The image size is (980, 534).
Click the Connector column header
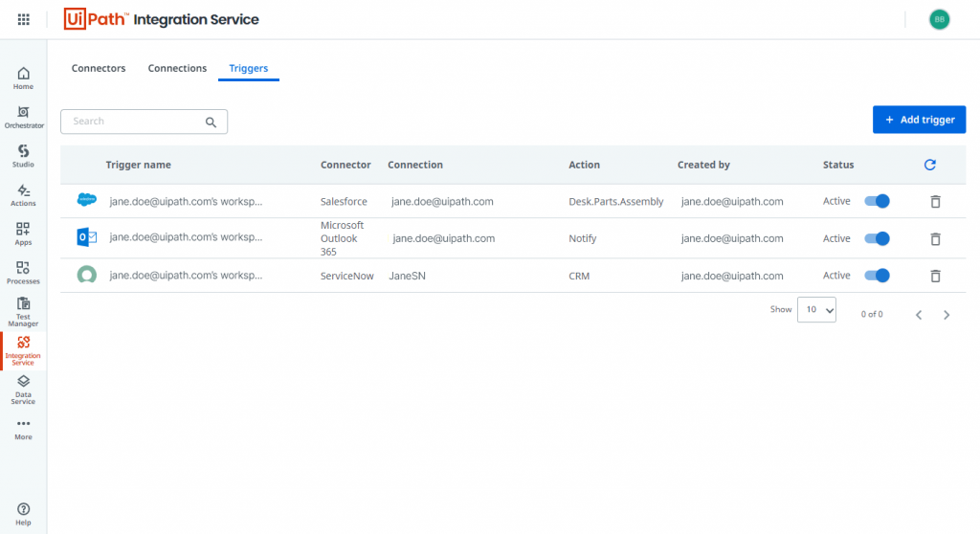(345, 165)
